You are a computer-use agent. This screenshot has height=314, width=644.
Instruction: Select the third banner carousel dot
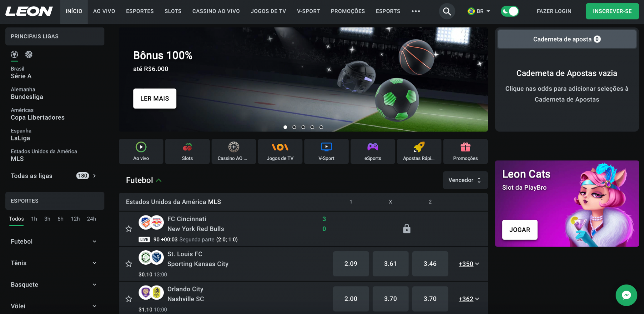tap(303, 127)
